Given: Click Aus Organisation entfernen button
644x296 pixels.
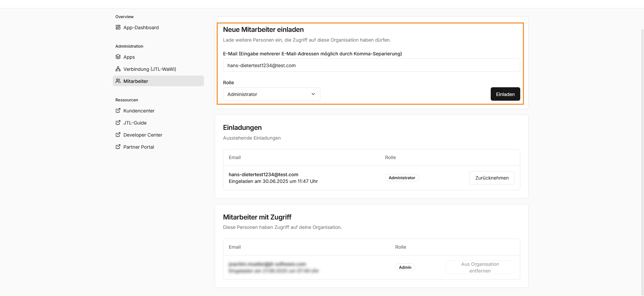Looking at the screenshot, I should [480, 267].
